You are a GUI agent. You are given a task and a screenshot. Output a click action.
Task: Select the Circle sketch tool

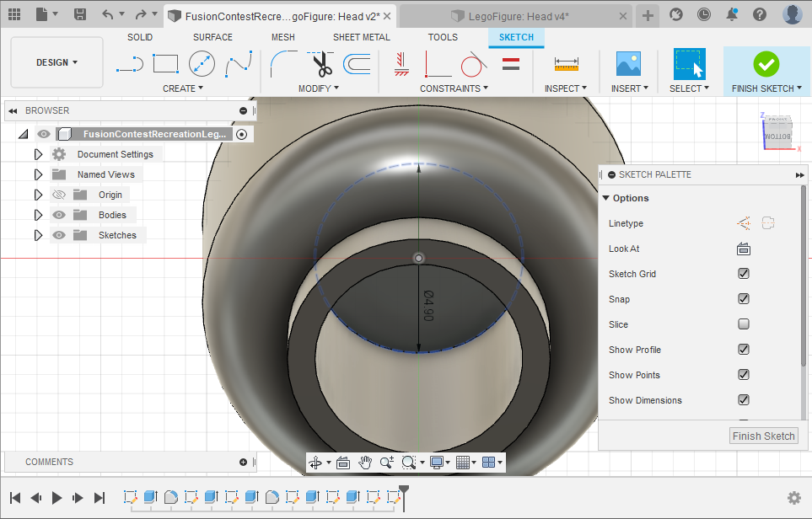point(202,64)
